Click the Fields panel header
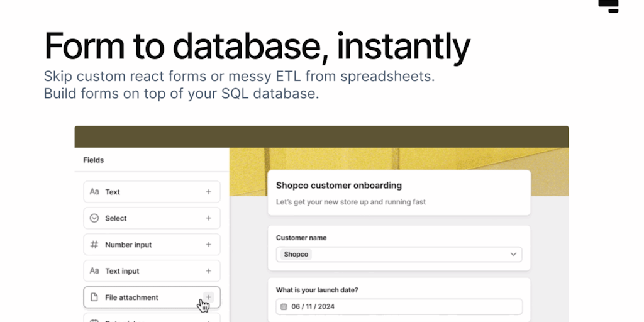644x322 pixels. pos(94,160)
